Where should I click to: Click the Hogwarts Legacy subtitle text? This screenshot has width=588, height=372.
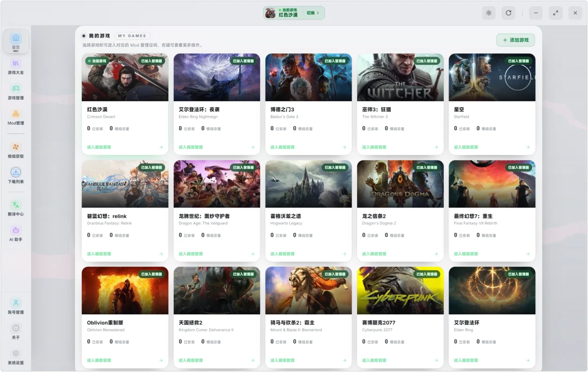tap(286, 223)
